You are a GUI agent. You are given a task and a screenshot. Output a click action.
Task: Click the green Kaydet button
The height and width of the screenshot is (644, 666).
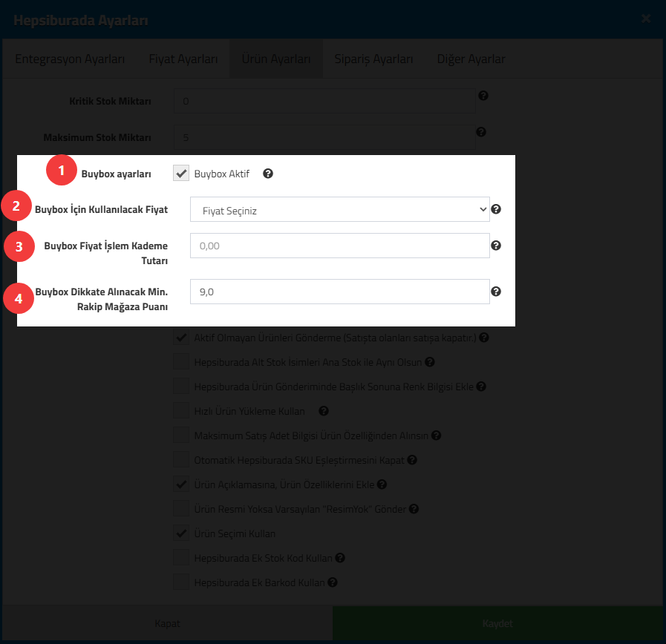tap(497, 623)
